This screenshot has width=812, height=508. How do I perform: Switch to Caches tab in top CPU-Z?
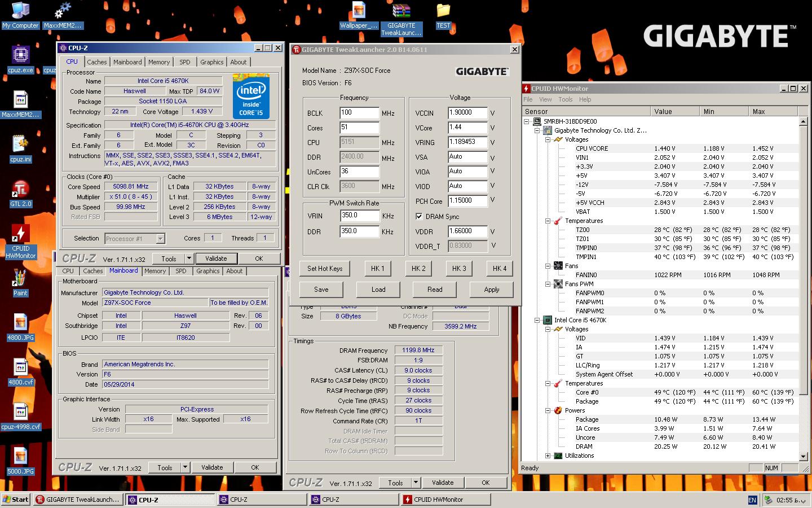(x=97, y=62)
